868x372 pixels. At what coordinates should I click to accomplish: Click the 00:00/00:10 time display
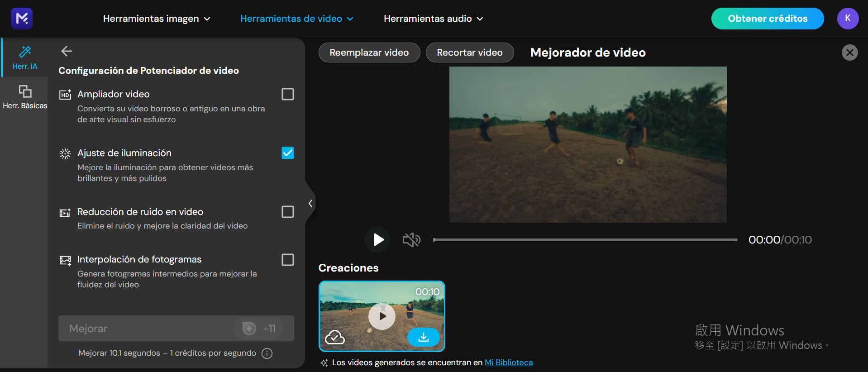point(780,240)
